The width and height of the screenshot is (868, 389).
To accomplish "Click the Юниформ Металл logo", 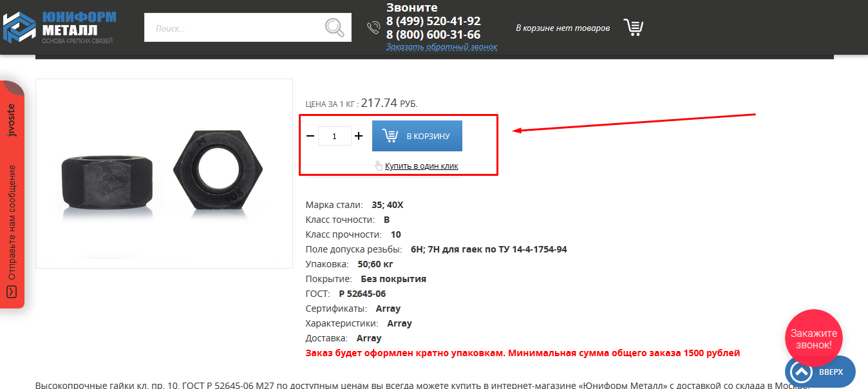I will click(59, 27).
